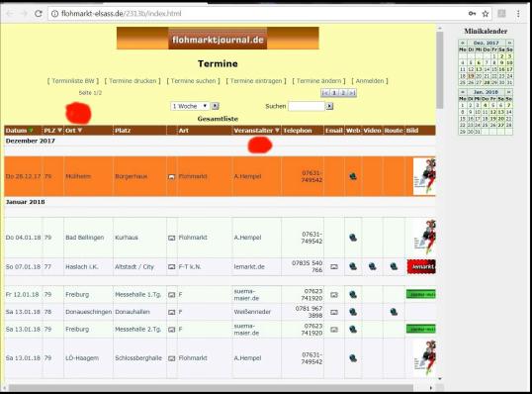Bookmark this page with the star icon

pos(486,14)
